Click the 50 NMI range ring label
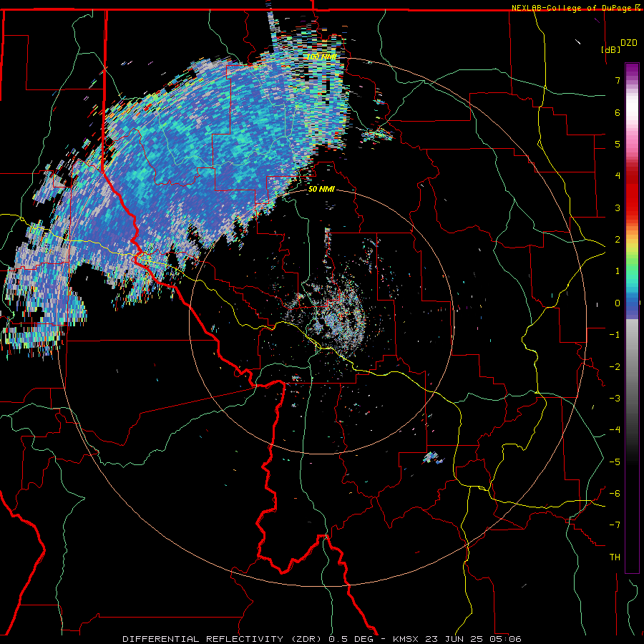This screenshot has height=644, width=644. point(322,190)
